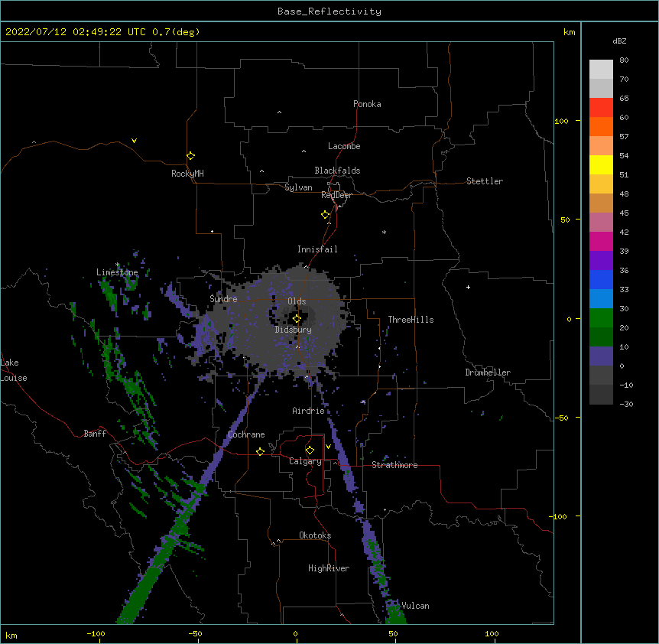Screen dimensions: 659x644
Task: Click the Blackfalds town label
Action: coord(337,171)
